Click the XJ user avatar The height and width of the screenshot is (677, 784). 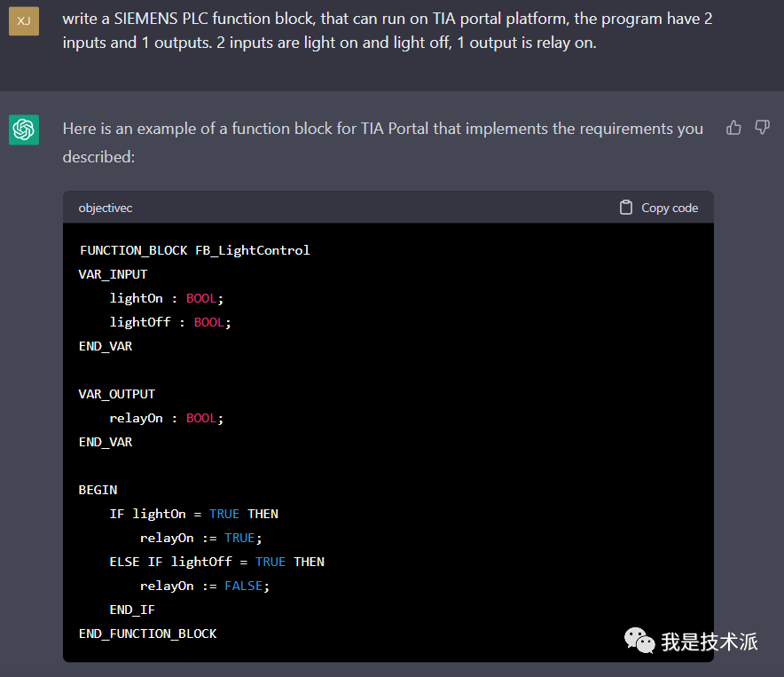pyautogui.click(x=24, y=20)
